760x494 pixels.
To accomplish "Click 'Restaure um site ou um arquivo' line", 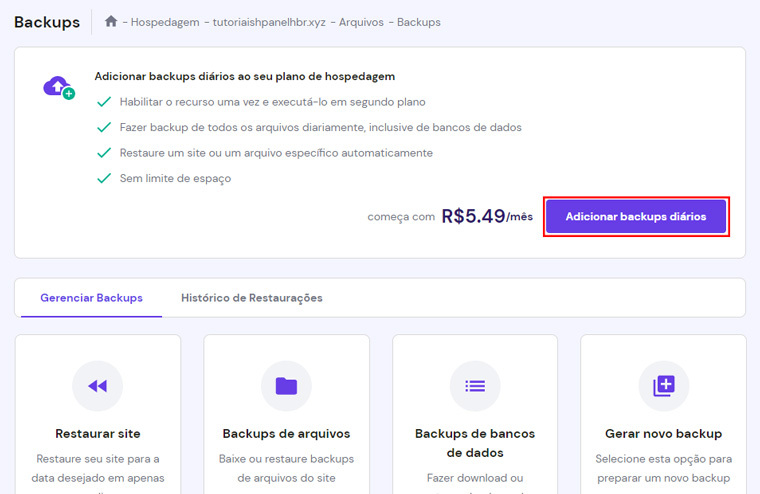I will point(276,153).
